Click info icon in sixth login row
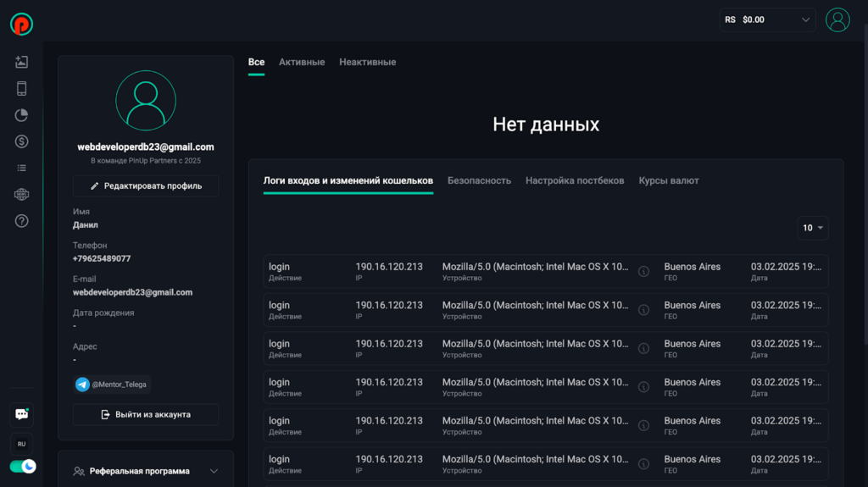Image resolution: width=868 pixels, height=487 pixels. (x=643, y=464)
